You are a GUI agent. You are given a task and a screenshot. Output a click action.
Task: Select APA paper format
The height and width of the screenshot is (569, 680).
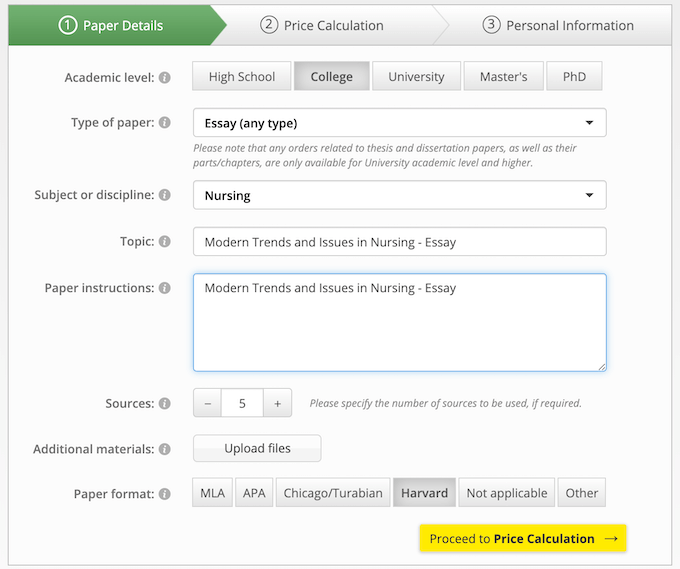coord(254,493)
